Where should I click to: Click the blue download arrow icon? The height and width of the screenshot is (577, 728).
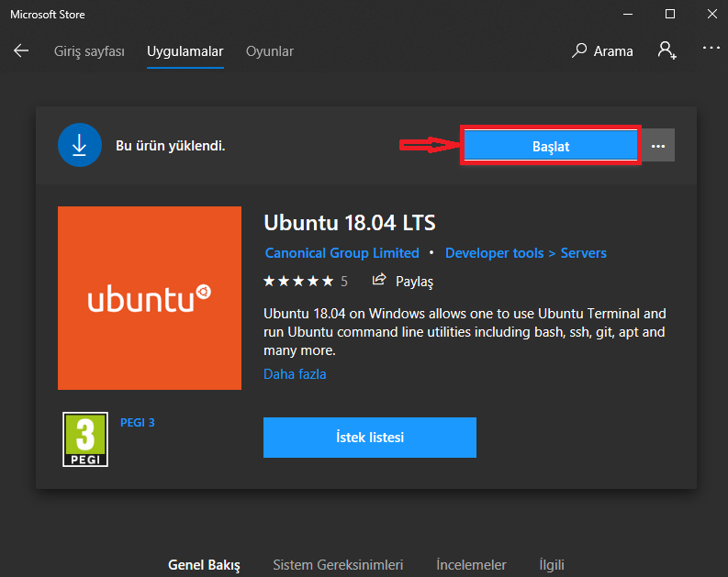pos(80,145)
